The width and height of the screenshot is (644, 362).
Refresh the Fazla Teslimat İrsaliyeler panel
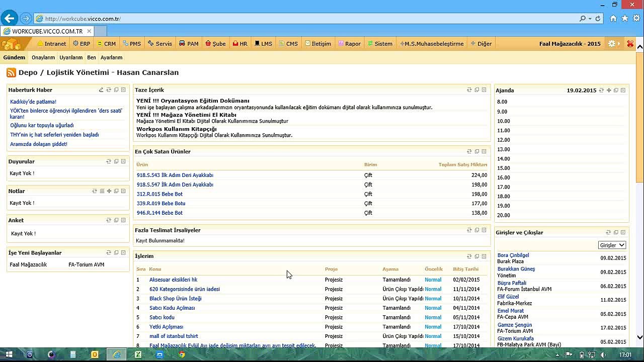(x=469, y=230)
